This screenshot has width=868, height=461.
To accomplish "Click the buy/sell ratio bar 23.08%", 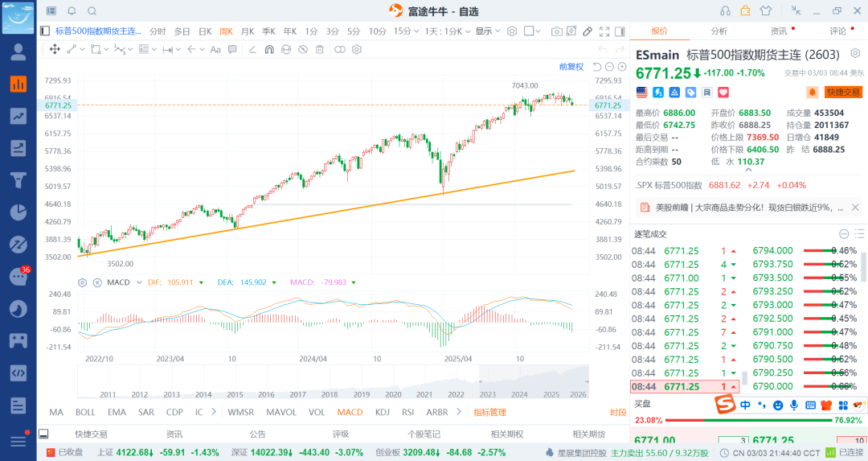I will (x=748, y=420).
